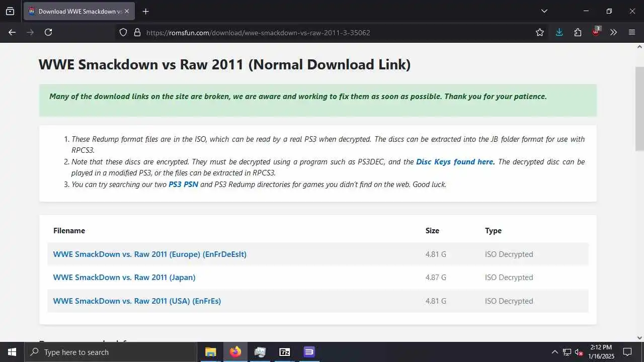Click the WWE Smackdown vs Raw 2011 heading
644x362 pixels.
(224, 64)
